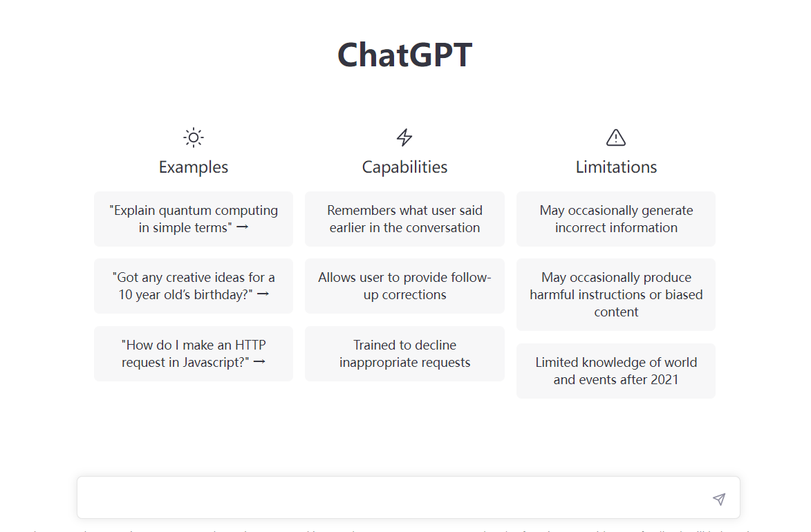This screenshot has height=532, width=811.
Task: Pick the HTTP request in Javascript example
Action: pyautogui.click(x=194, y=354)
